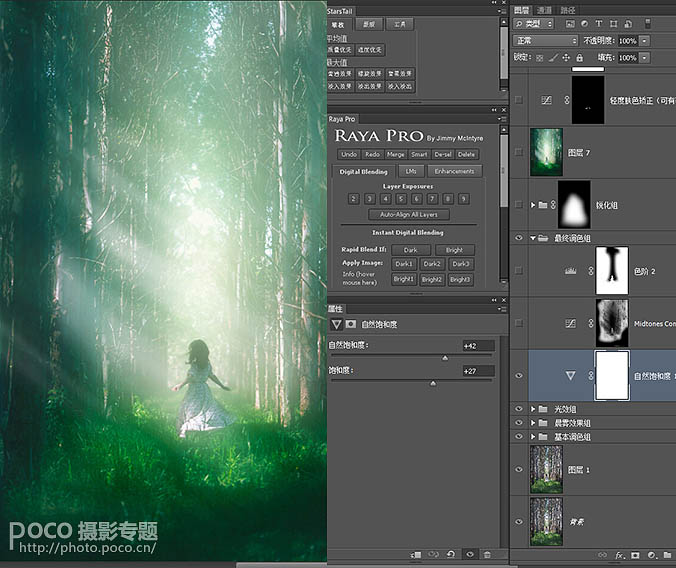The image size is (676, 568).
Task: Create new adjustment layer icon
Action: 651,555
